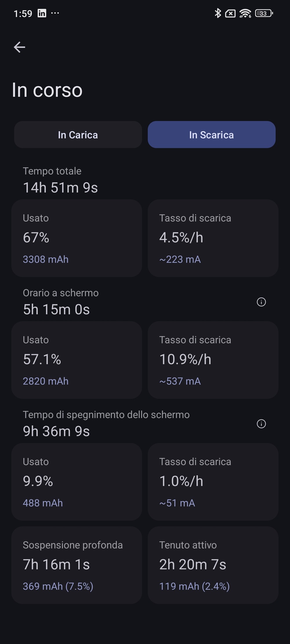Select the In Scarica tab
The width and height of the screenshot is (290, 644).
point(211,135)
